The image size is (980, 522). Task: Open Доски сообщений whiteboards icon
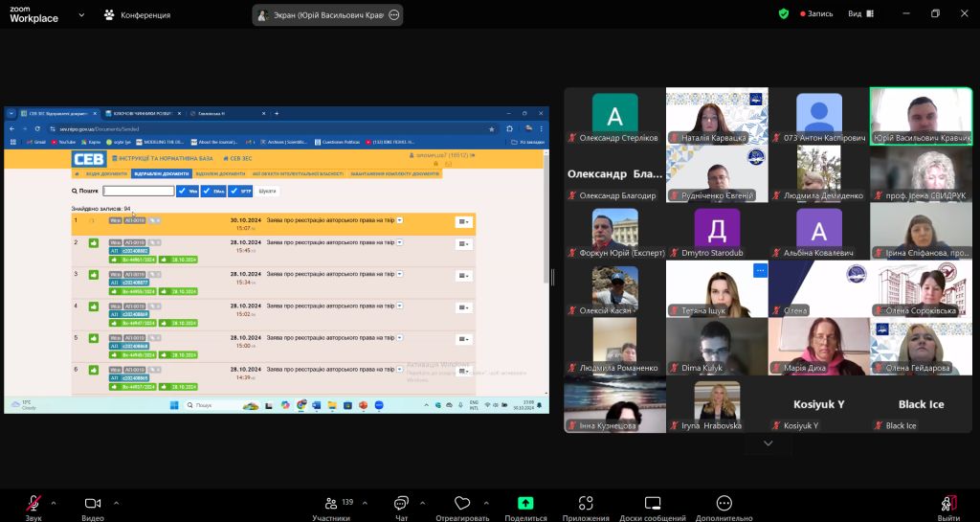[653, 503]
